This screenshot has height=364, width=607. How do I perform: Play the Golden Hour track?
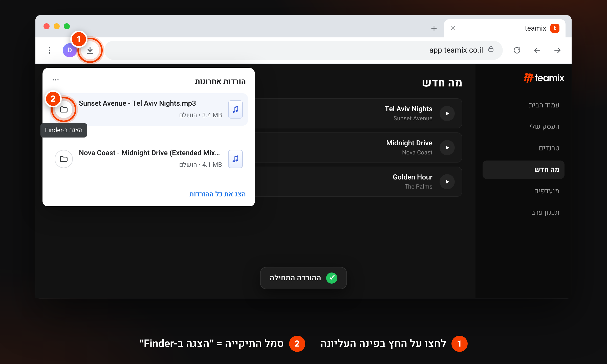tap(447, 182)
